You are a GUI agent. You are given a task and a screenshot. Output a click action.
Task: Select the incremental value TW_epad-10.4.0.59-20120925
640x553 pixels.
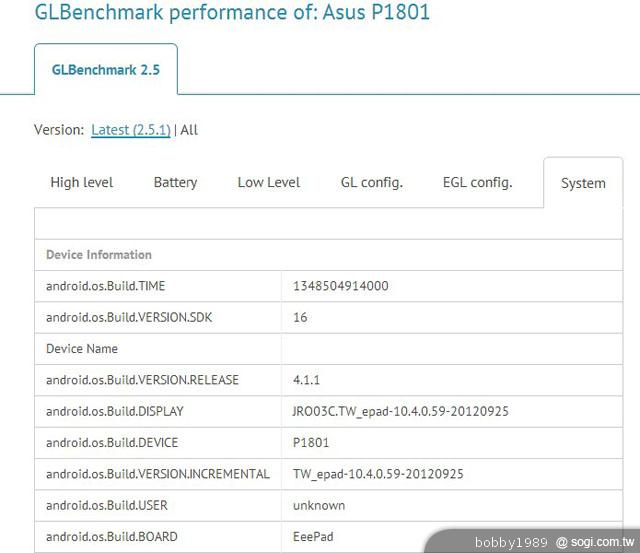[x=378, y=474]
